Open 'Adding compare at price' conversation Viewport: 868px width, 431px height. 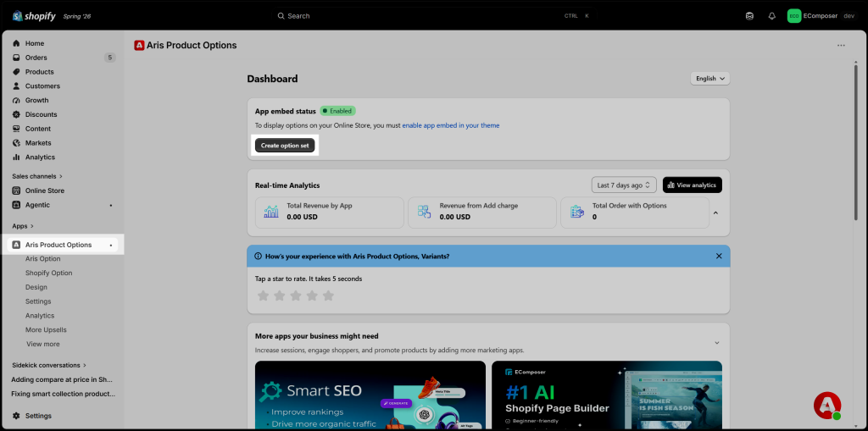(62, 379)
